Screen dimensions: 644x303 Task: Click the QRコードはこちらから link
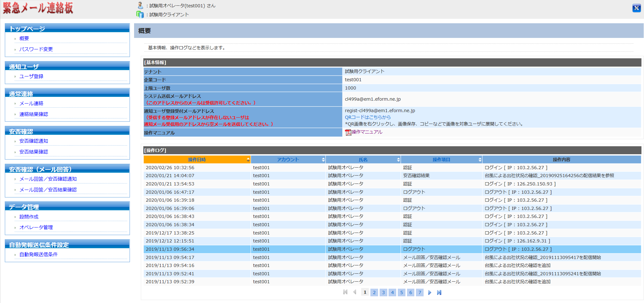coord(368,117)
